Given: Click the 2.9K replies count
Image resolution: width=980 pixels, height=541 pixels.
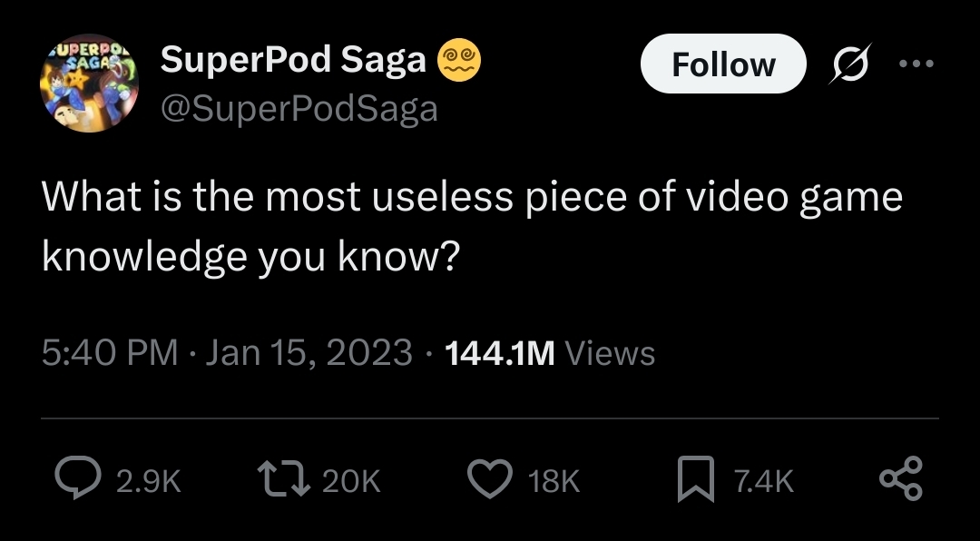Looking at the screenshot, I should tap(149, 481).
